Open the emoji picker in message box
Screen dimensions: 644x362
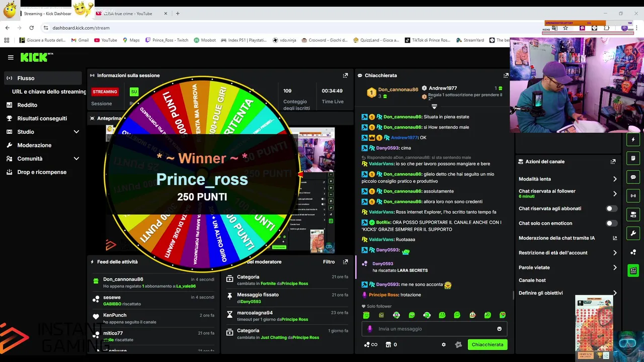pyautogui.click(x=499, y=329)
